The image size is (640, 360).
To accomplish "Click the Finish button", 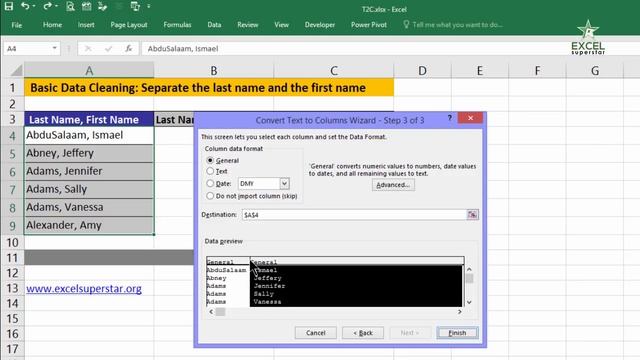I will (x=457, y=333).
